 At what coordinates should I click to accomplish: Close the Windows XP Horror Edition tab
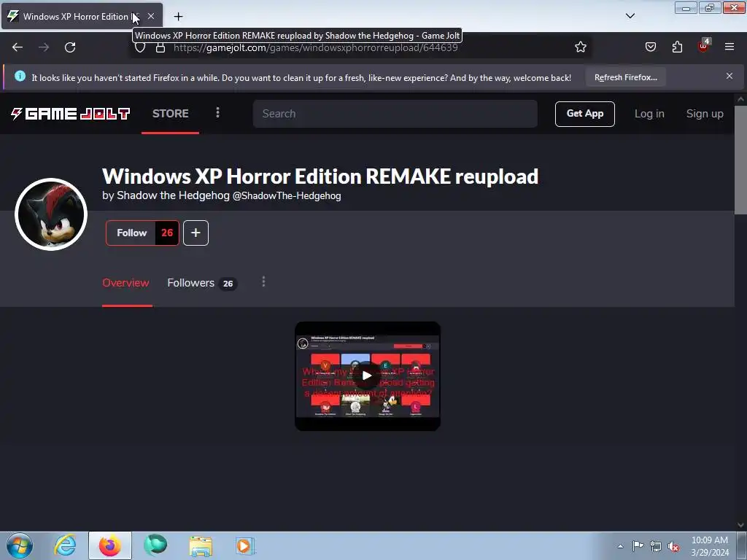150,16
